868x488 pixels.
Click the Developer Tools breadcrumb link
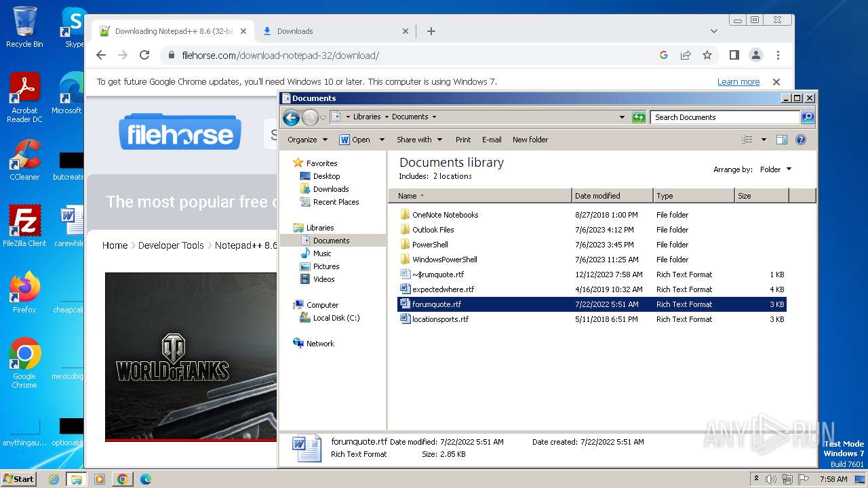pyautogui.click(x=171, y=245)
